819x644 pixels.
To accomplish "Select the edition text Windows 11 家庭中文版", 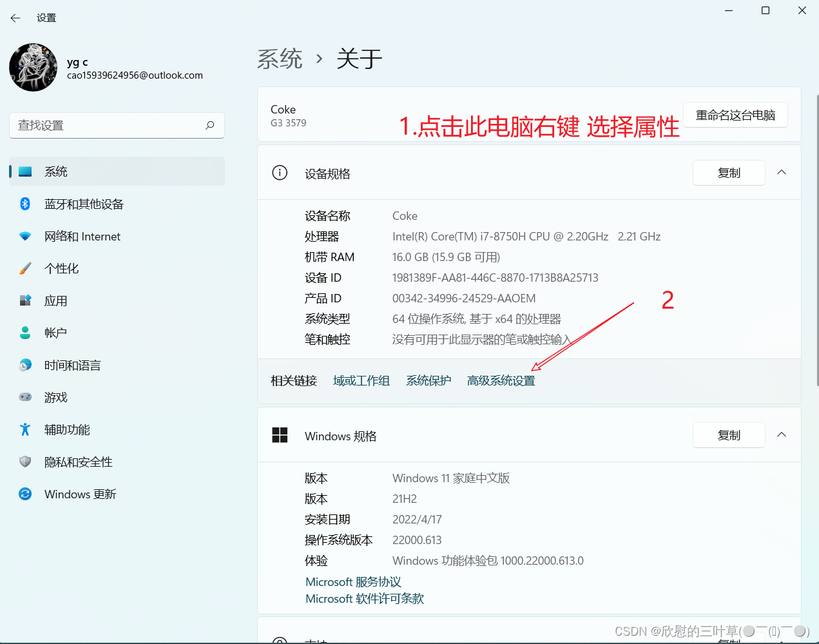I will 451,478.
